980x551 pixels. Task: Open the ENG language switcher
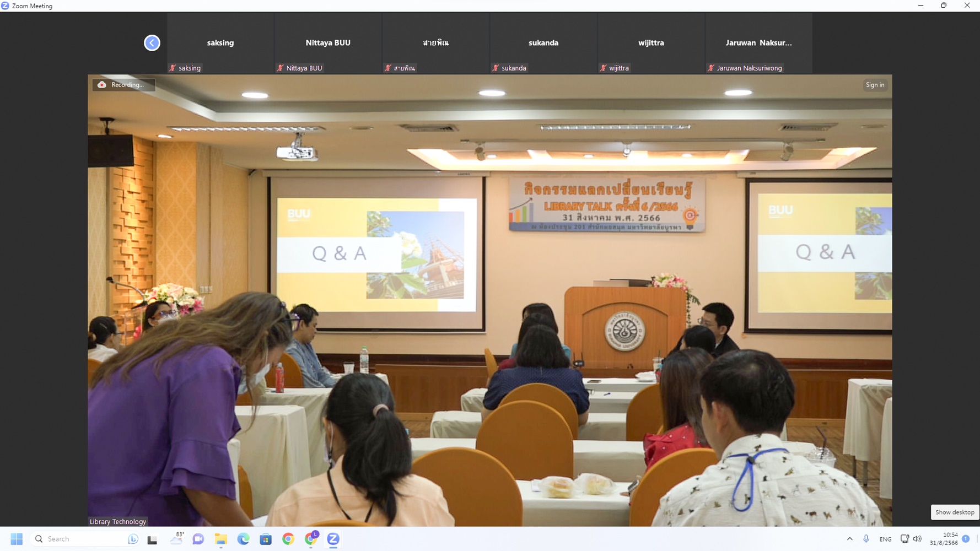pyautogui.click(x=885, y=539)
